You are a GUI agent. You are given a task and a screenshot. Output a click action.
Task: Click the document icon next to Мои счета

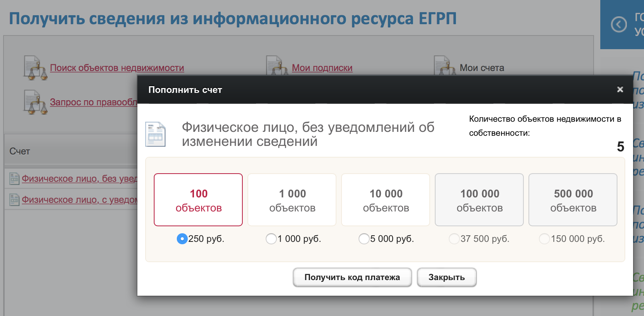pyautogui.click(x=445, y=66)
